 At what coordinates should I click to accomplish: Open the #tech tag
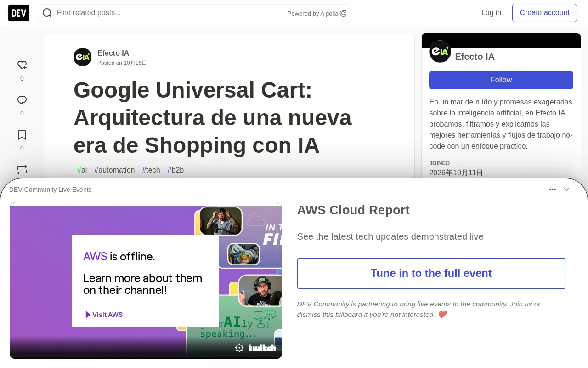tap(151, 170)
